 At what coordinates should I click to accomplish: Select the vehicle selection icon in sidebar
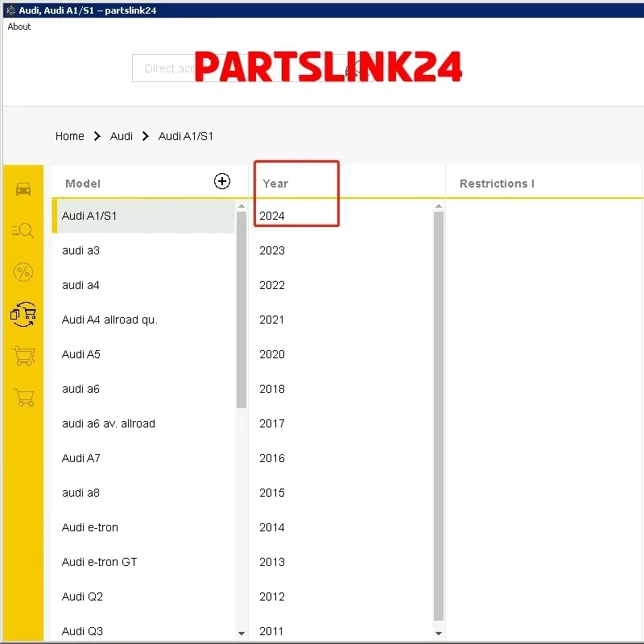(23, 188)
